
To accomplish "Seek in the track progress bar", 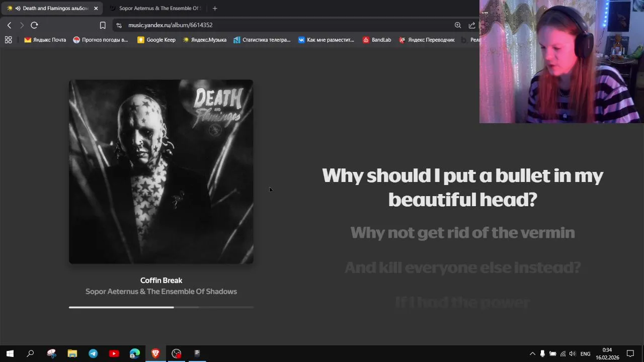I will (x=161, y=307).
